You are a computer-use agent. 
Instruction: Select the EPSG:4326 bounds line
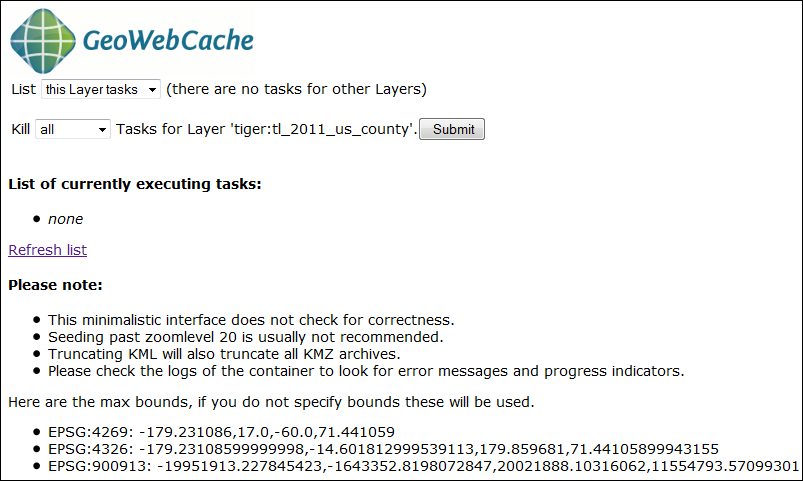click(383, 449)
